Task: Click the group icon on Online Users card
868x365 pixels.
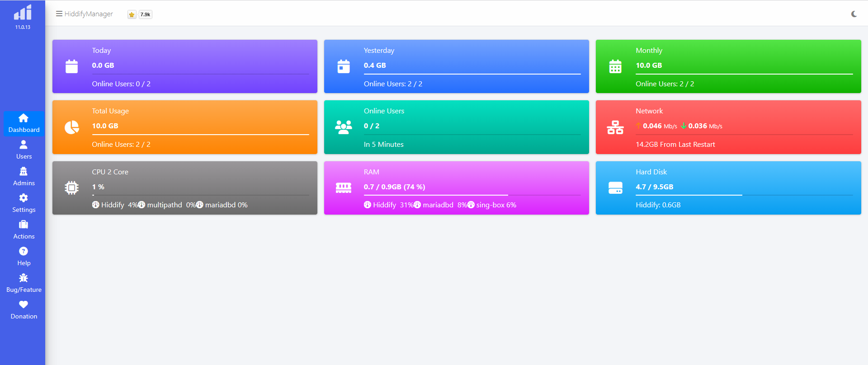Action: 344,127
